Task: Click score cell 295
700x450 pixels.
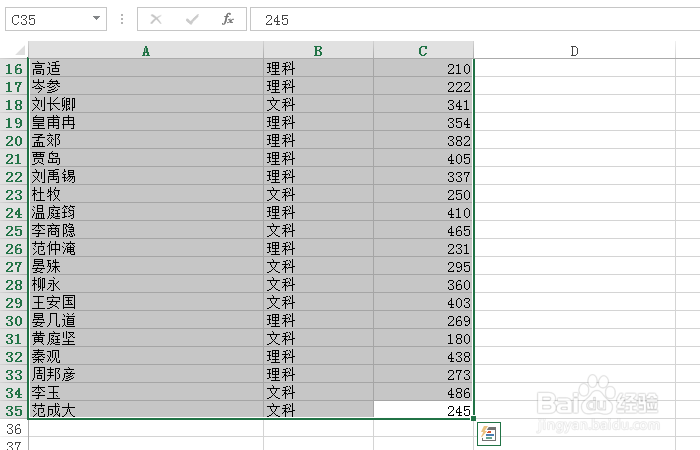Action: click(423, 266)
